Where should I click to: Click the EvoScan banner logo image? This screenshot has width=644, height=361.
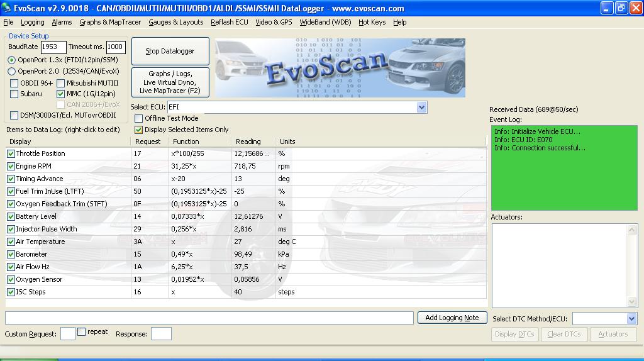coord(340,67)
